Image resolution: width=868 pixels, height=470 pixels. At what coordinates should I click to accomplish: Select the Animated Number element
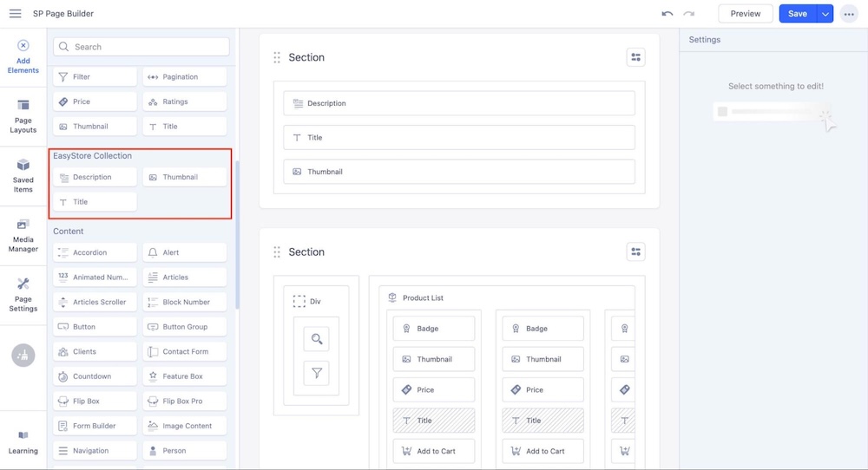point(95,277)
